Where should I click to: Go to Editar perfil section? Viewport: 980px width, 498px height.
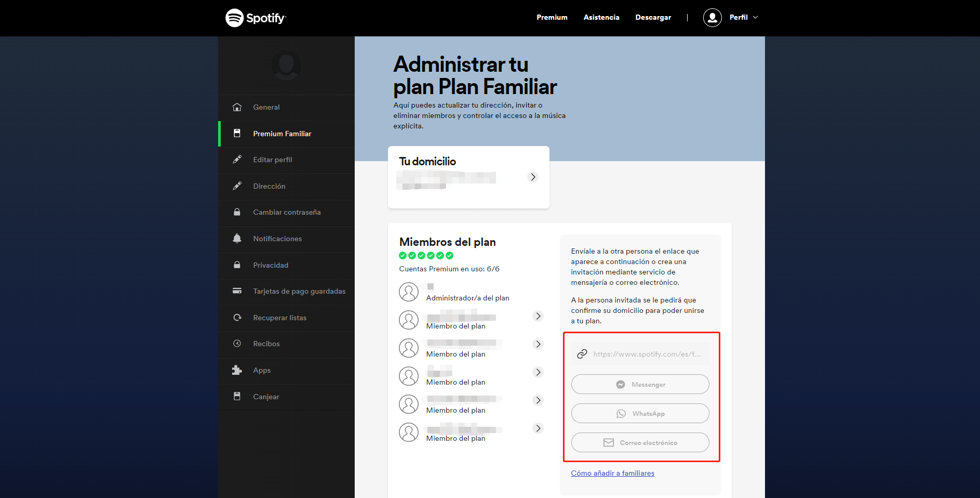click(x=286, y=160)
